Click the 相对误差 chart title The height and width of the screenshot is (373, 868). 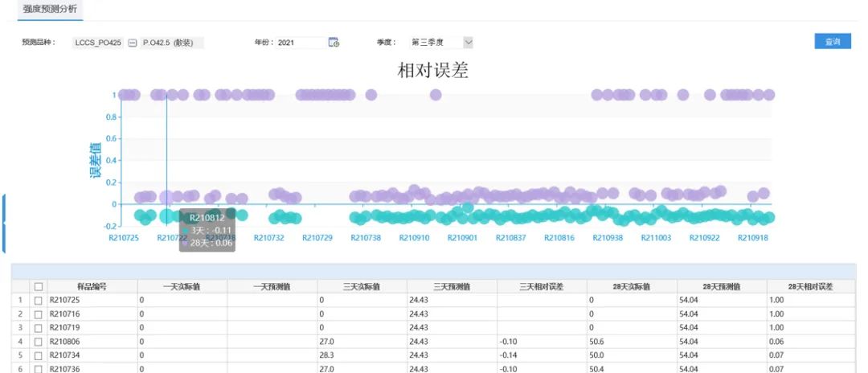pyautogui.click(x=433, y=71)
